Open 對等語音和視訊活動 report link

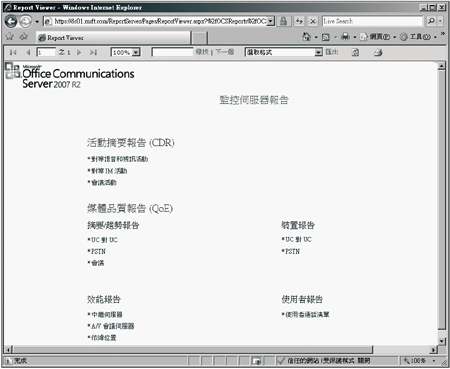pyautogui.click(x=118, y=159)
